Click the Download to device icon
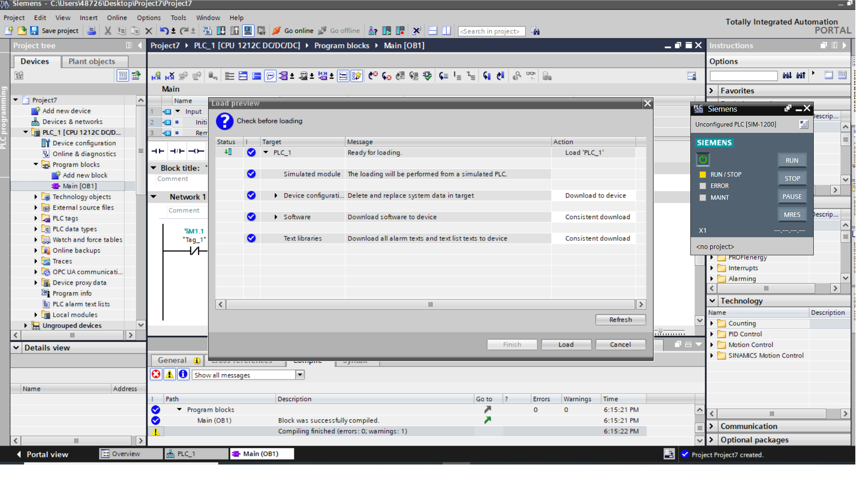The height and width of the screenshot is (488, 868). (x=221, y=31)
